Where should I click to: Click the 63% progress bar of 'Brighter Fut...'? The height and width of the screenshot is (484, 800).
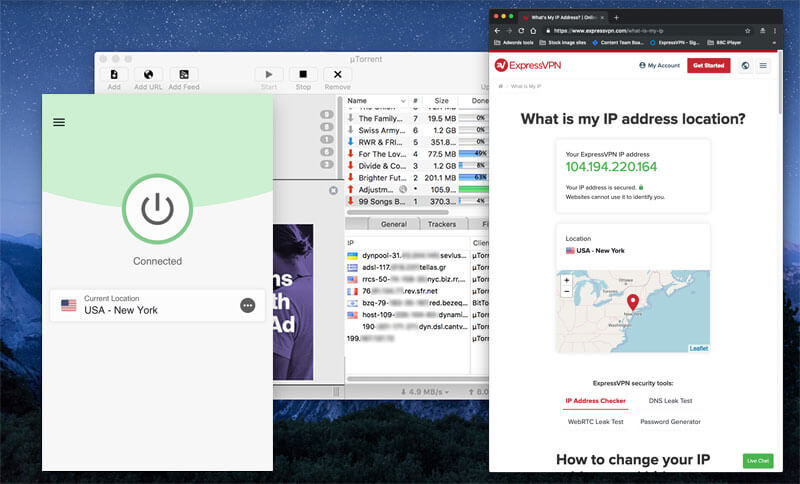tap(473, 177)
